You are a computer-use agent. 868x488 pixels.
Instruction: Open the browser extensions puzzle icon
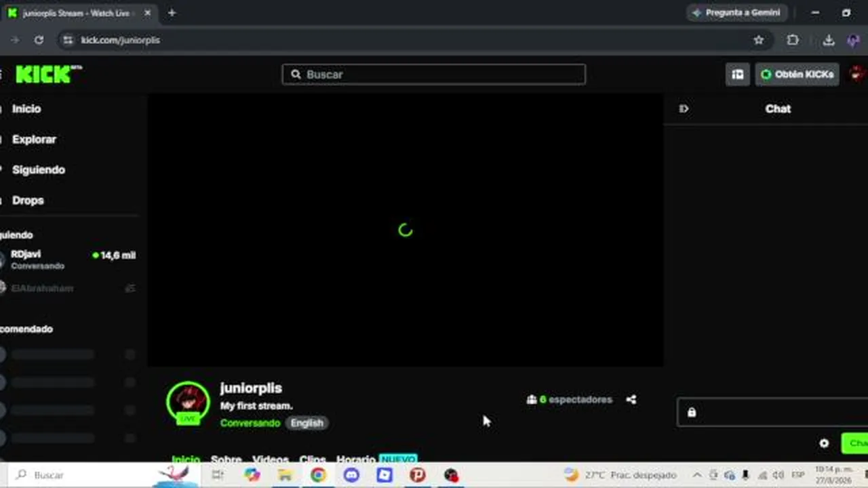[793, 40]
